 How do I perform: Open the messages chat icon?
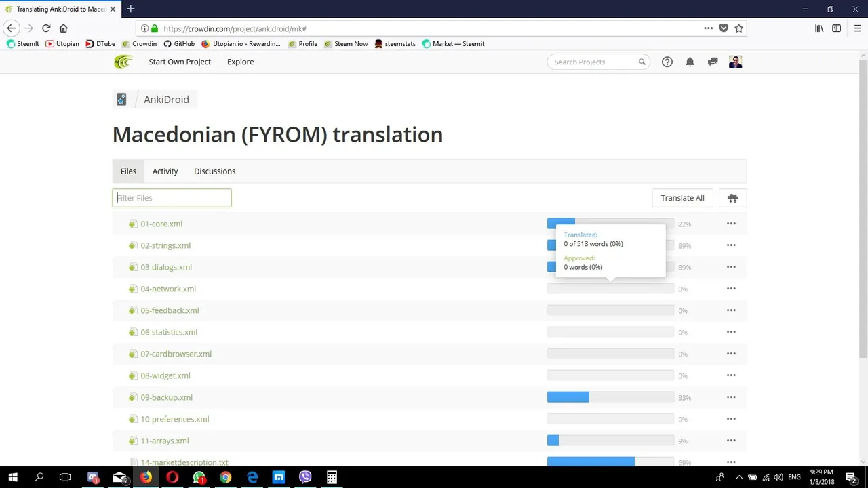[x=713, y=62]
